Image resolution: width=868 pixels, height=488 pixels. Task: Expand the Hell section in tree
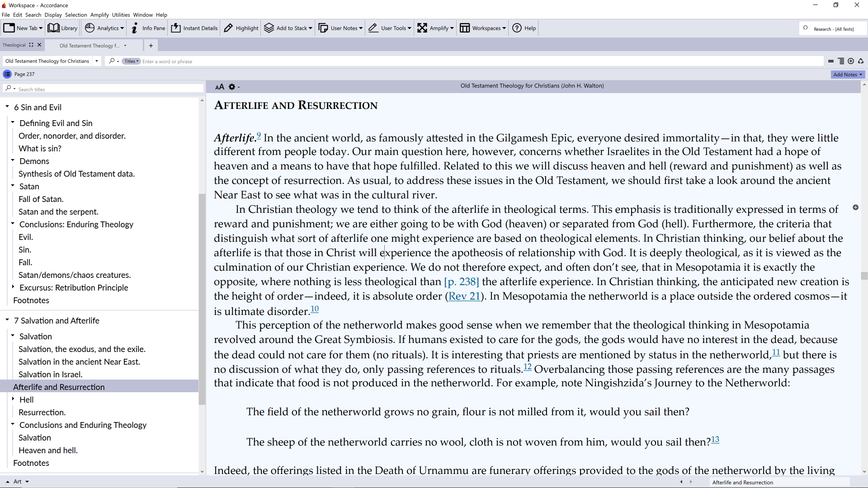coord(13,399)
